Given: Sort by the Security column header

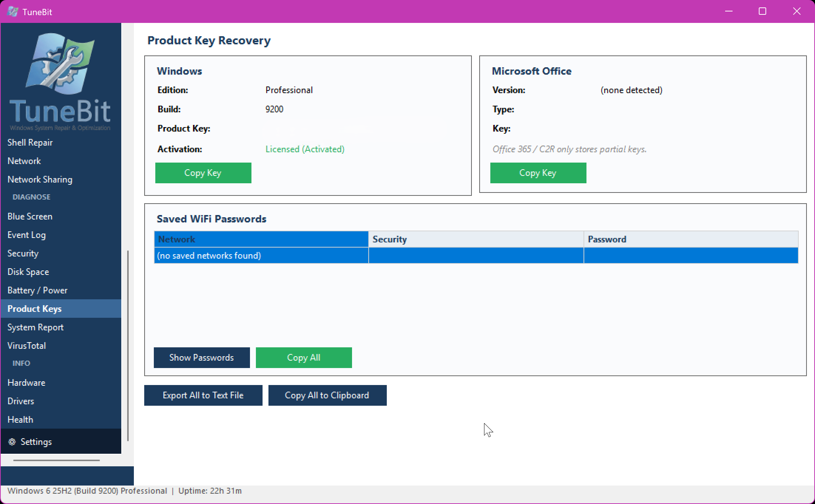Looking at the screenshot, I should [x=476, y=239].
